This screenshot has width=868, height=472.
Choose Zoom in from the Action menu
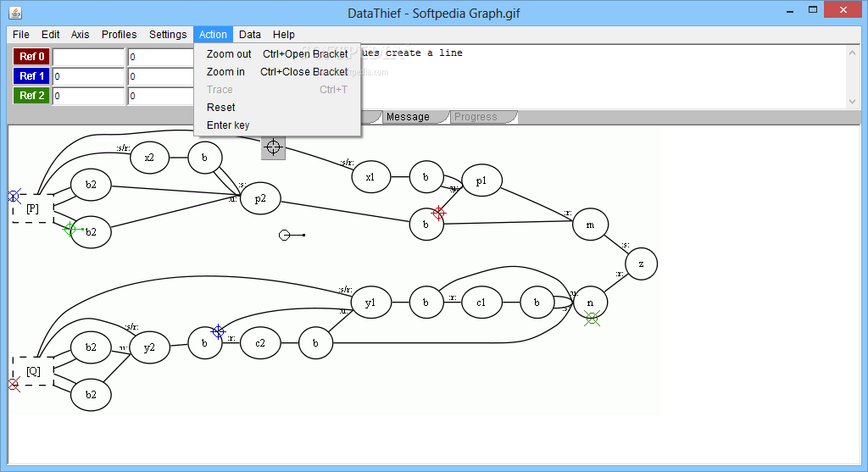(x=277, y=71)
